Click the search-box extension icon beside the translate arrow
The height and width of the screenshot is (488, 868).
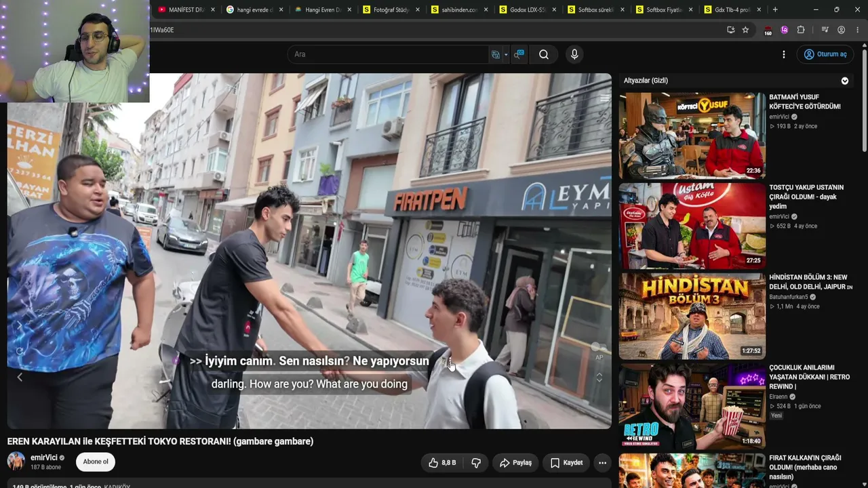click(x=519, y=54)
